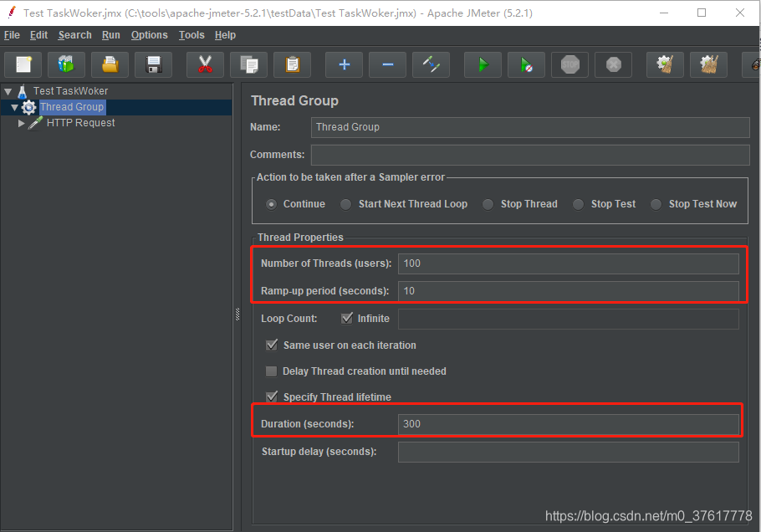Screen dimensions: 761x532
Task: Click the Stop test icon
Action: coord(569,64)
